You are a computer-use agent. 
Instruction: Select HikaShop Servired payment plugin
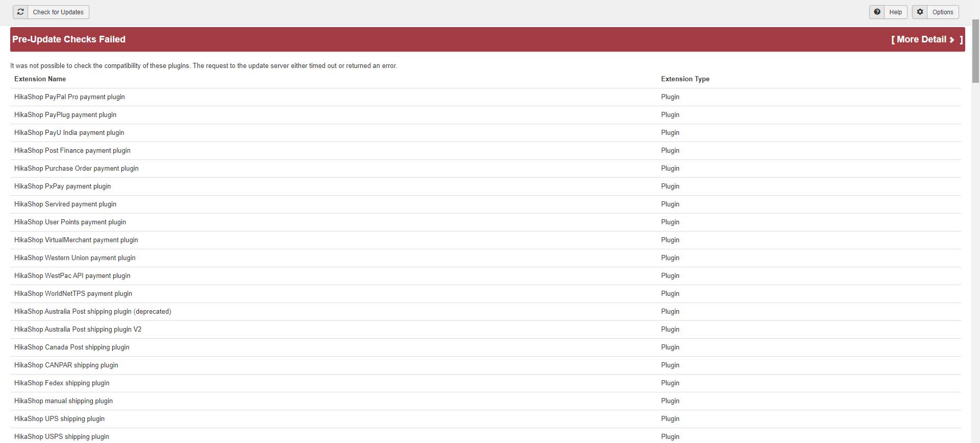point(65,204)
